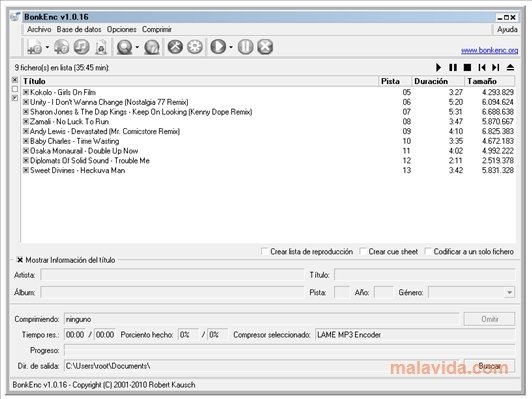Click the Título info input field
This screenshot has height=399, width=532.
click(x=424, y=274)
